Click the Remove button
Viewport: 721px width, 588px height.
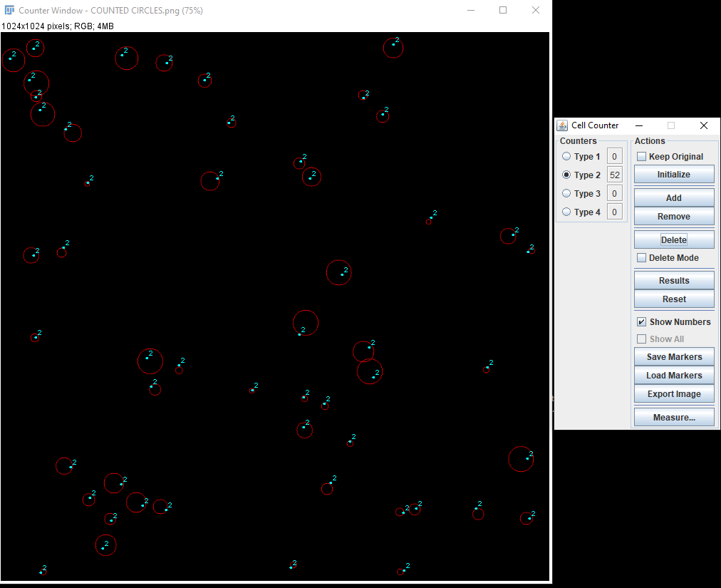click(673, 216)
